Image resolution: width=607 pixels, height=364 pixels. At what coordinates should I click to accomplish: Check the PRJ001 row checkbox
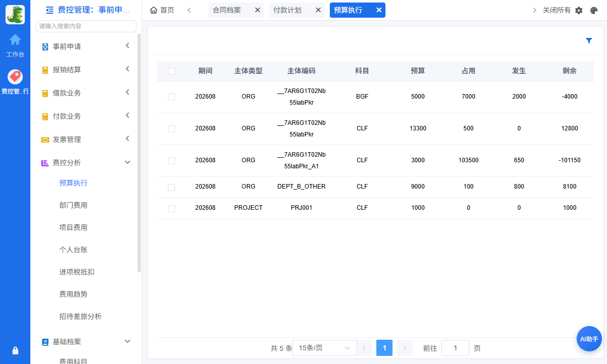point(171,208)
